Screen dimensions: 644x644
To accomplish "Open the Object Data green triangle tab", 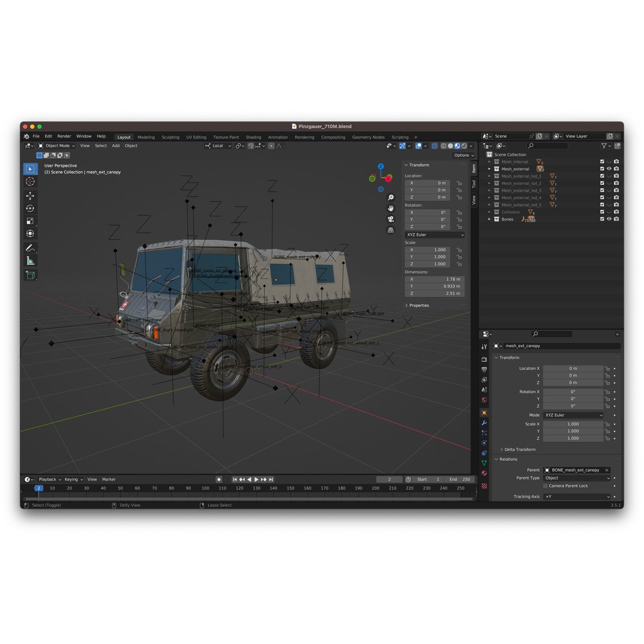I will click(484, 463).
